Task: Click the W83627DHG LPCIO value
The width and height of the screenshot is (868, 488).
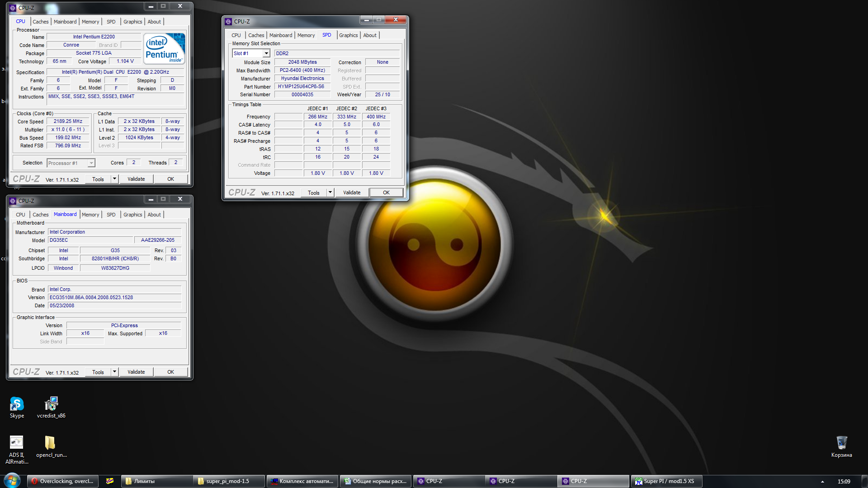Action: click(115, 268)
